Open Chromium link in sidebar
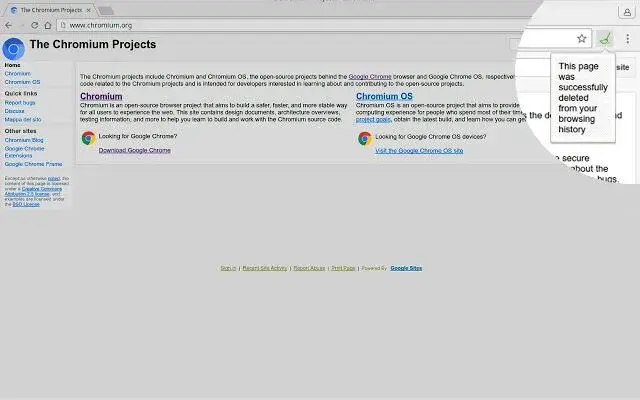Screen dimensions: 640x400 tap(18, 73)
